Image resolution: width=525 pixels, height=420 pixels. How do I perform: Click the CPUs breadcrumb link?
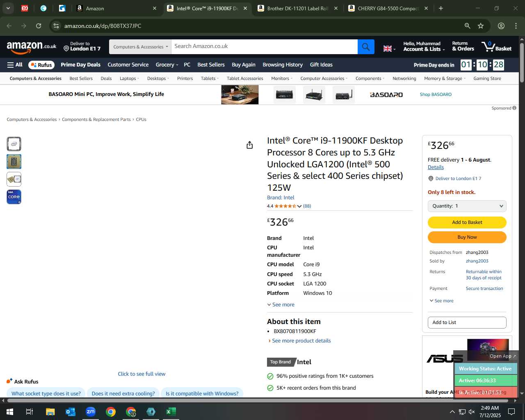141,120
